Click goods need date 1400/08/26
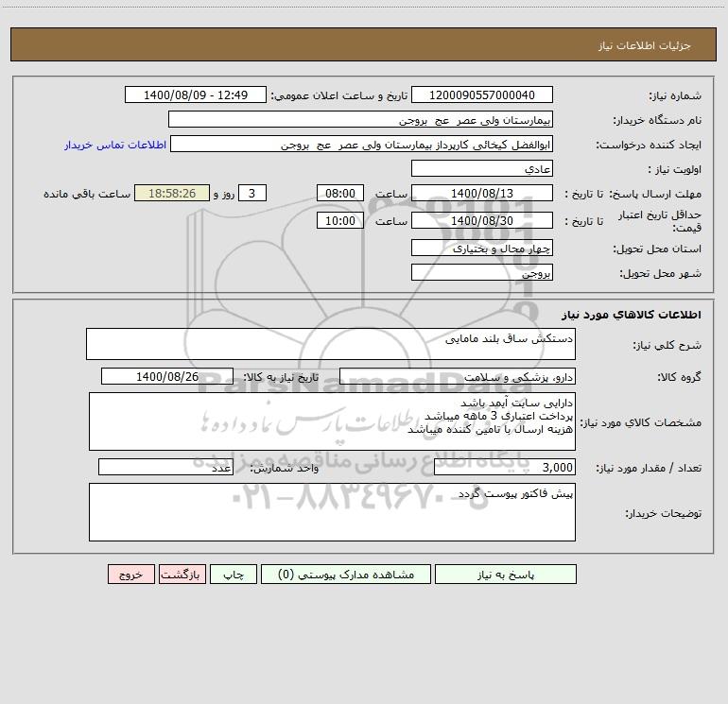728x704 pixels. click(167, 376)
